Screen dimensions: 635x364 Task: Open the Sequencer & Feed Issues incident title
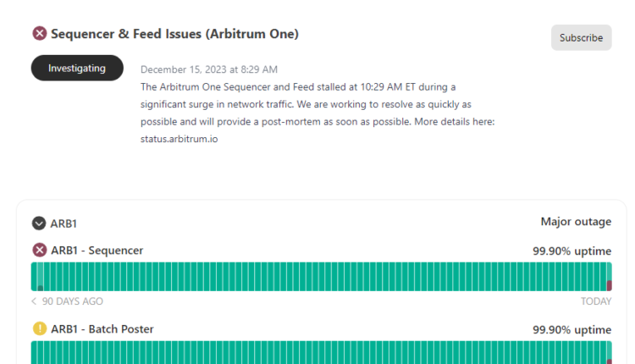(x=174, y=34)
